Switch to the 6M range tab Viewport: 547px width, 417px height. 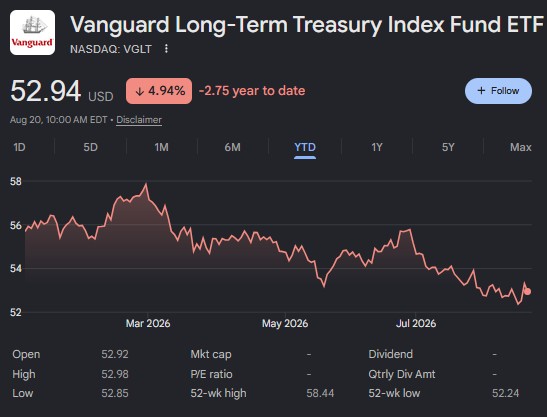pos(232,147)
